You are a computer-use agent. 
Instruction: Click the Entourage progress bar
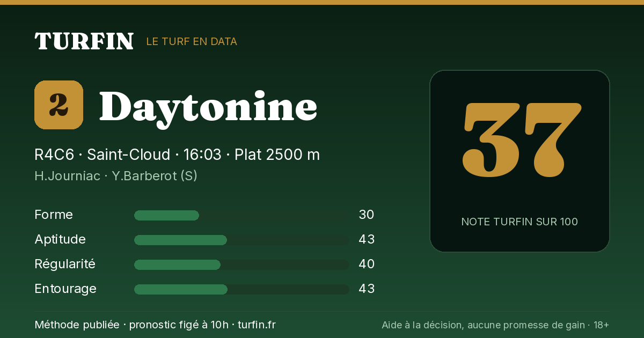[241, 289]
